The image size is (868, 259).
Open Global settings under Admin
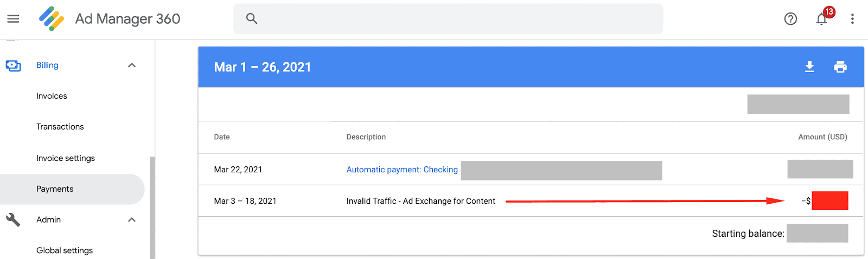(65, 250)
